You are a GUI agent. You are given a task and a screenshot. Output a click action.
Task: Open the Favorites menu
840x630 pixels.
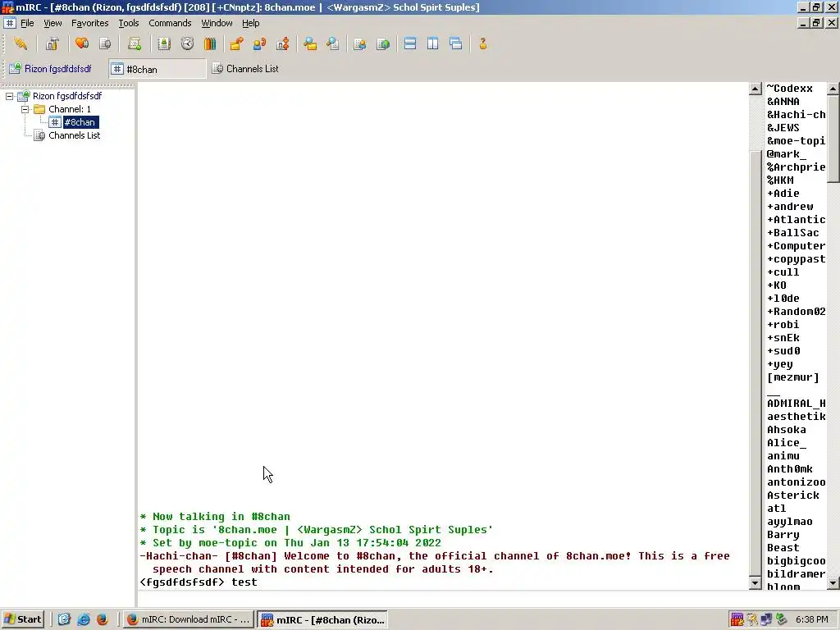[90, 23]
